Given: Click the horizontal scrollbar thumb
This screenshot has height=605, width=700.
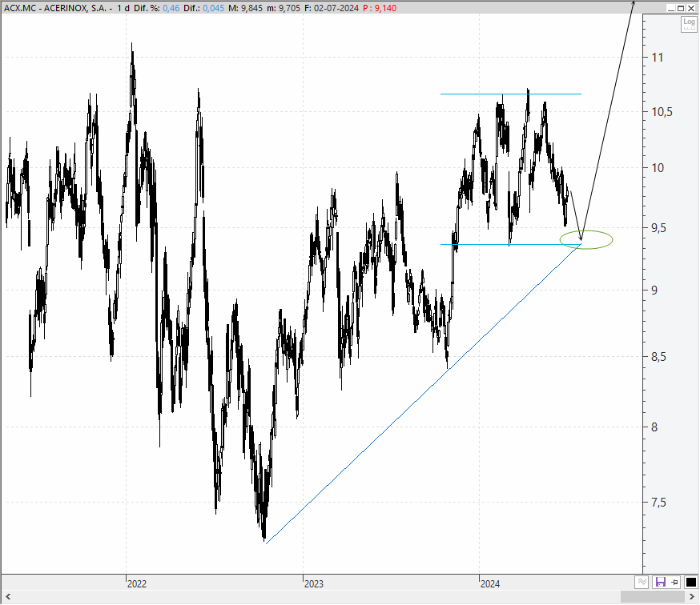Looking at the screenshot, I should 652,596.
